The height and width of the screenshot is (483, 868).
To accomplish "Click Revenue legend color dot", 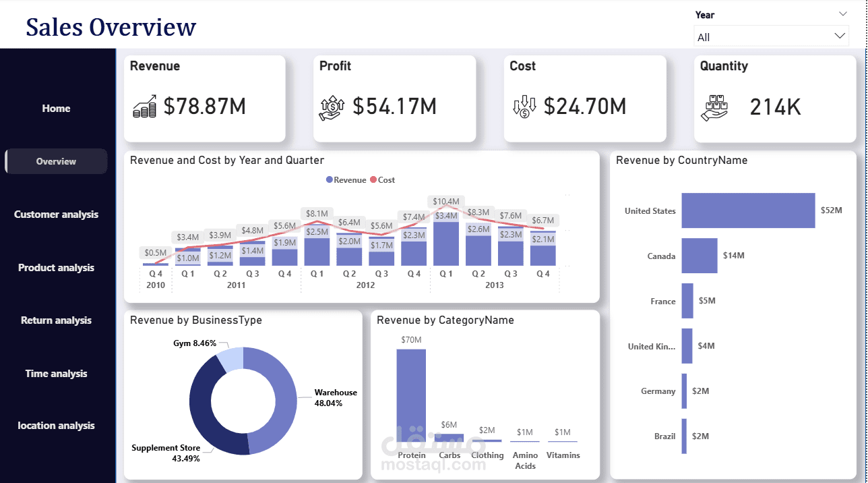I will pyautogui.click(x=329, y=180).
